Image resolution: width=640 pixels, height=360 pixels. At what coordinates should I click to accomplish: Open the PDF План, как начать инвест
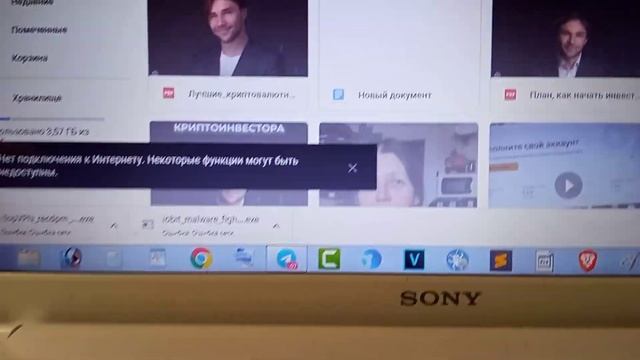tap(583, 95)
